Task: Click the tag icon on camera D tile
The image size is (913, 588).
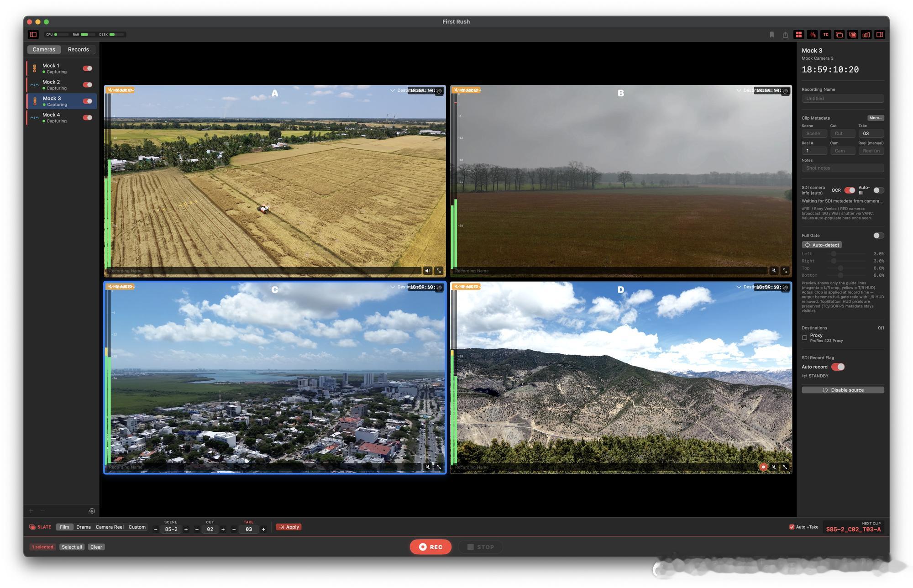Action: (785, 288)
